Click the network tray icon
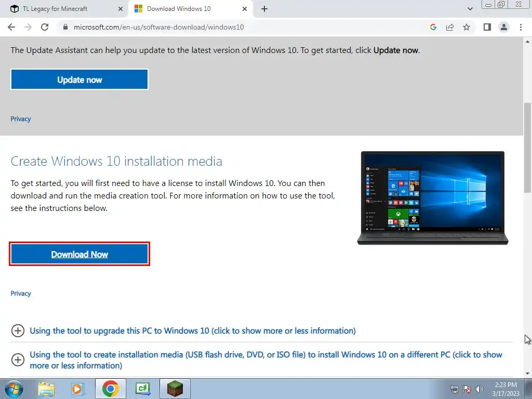The width and height of the screenshot is (532, 399). point(454,389)
